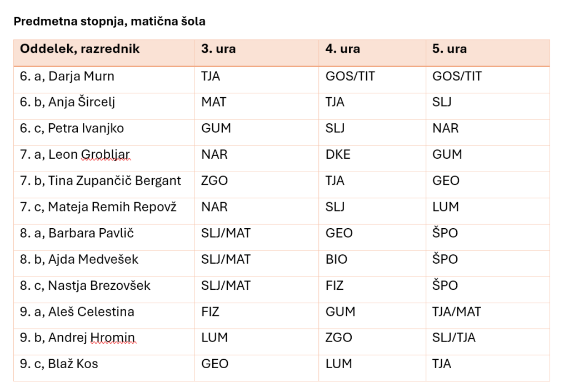
Task: Click misspelled surname Hromin in 9. b row
Action: pyautogui.click(x=112, y=338)
